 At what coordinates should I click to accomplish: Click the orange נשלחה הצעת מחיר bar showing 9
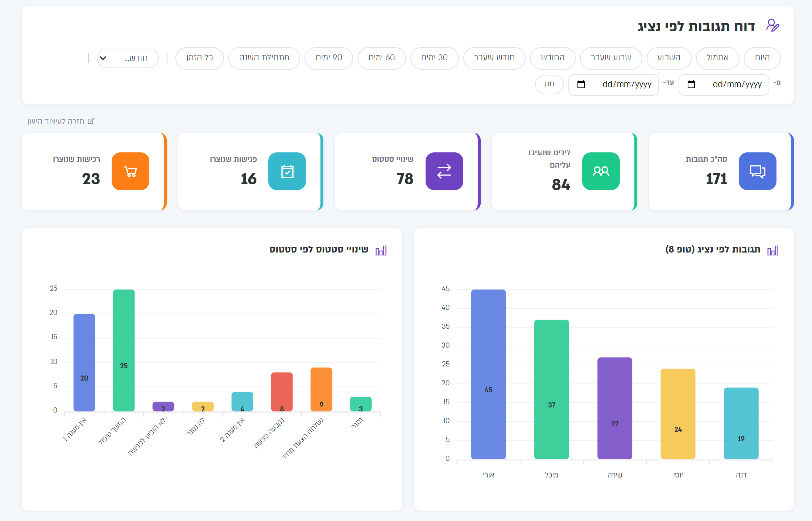[321, 389]
